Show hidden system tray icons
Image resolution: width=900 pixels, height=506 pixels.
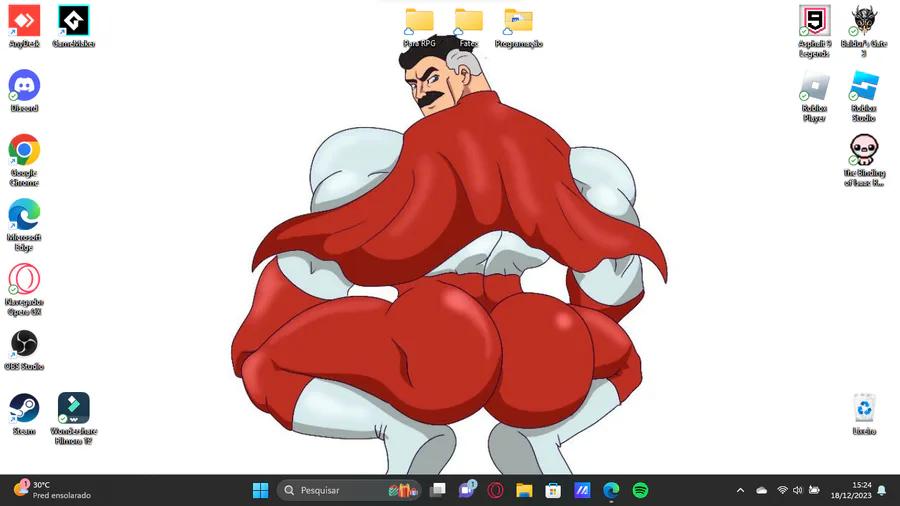740,491
